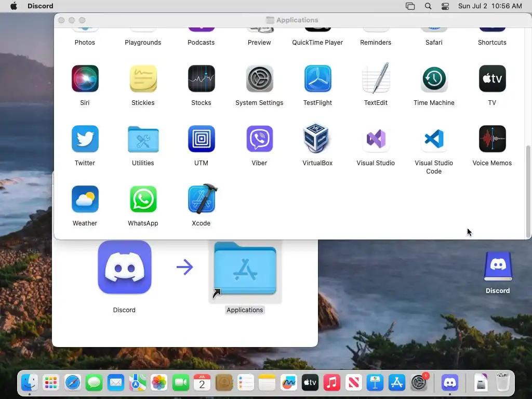This screenshot has width=532, height=399.
Task: Select the VirtualBox app icon
Action: click(316, 138)
